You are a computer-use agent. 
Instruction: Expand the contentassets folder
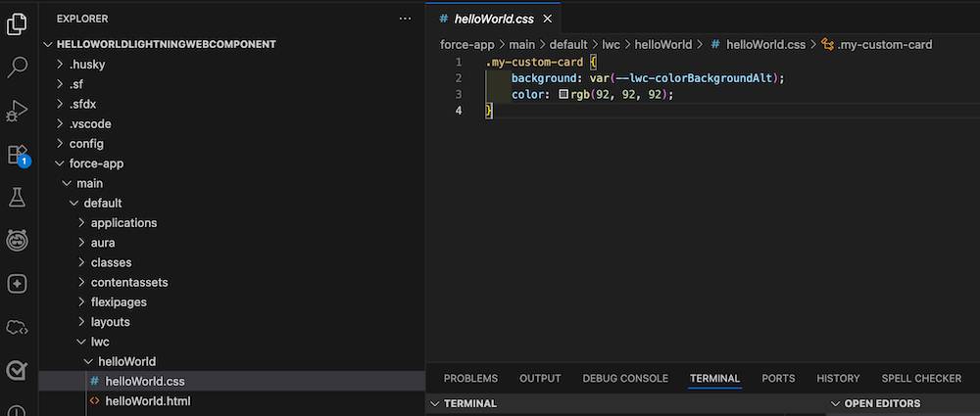(81, 282)
